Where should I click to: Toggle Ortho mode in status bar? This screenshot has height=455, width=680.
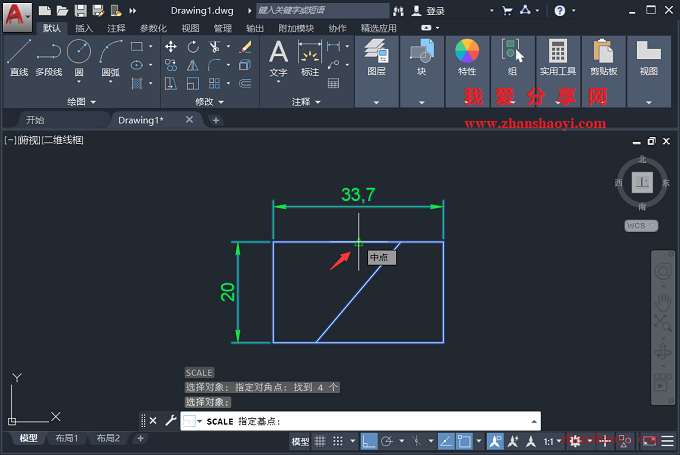(x=369, y=442)
